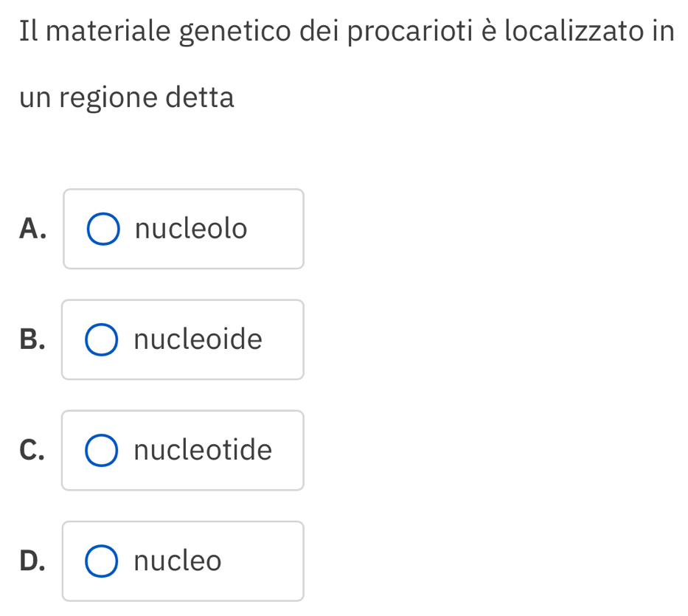Click the letter label 'B.'
688x616 pixels.
(33, 340)
